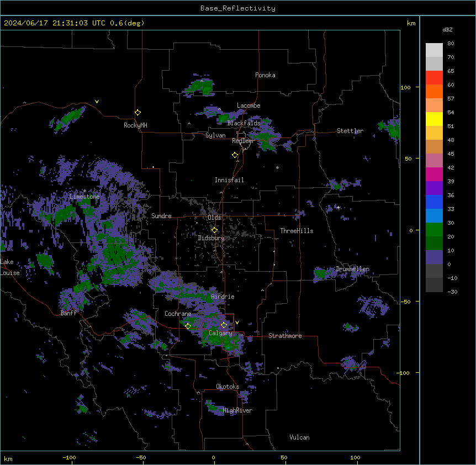Click the yellow diamond marker at Calgary
The height and width of the screenshot is (465, 476).
pyautogui.click(x=224, y=325)
